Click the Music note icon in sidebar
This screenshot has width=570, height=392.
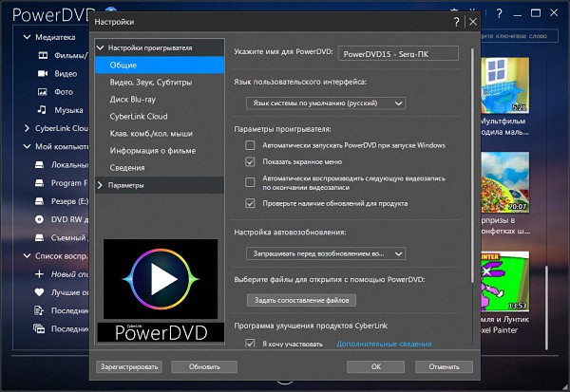42,110
